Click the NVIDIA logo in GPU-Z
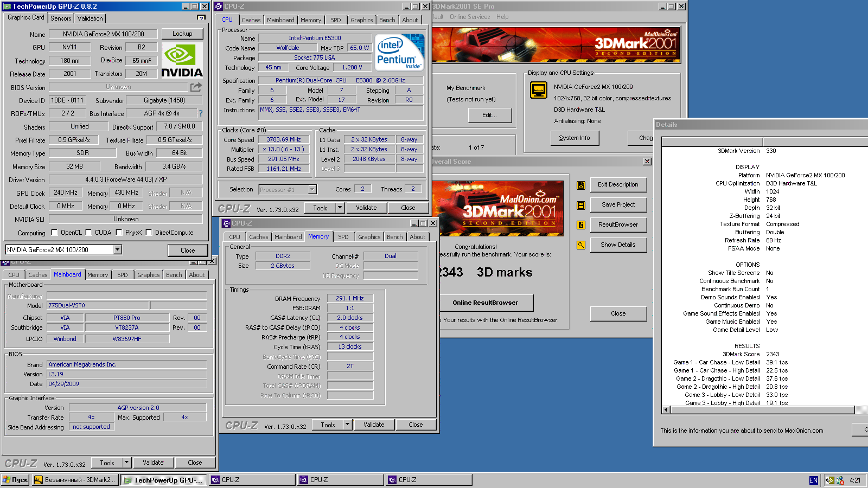Screen dimensions: 868x488 182,61
